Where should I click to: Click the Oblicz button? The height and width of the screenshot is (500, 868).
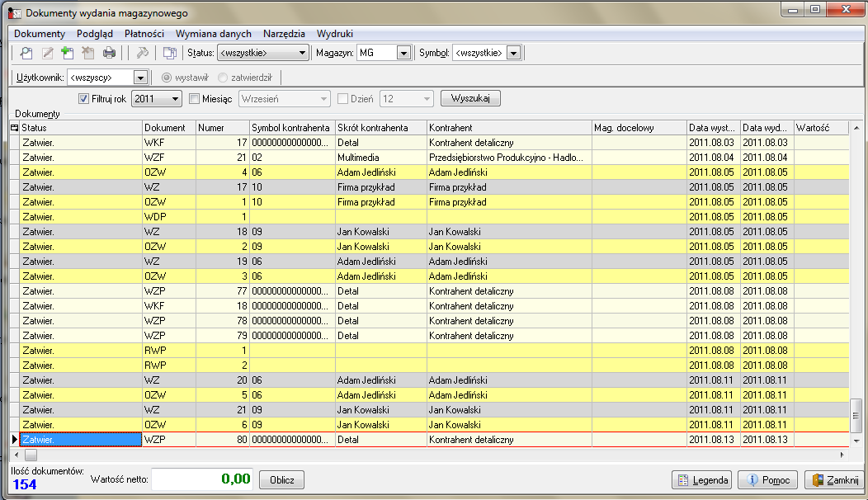click(281, 480)
